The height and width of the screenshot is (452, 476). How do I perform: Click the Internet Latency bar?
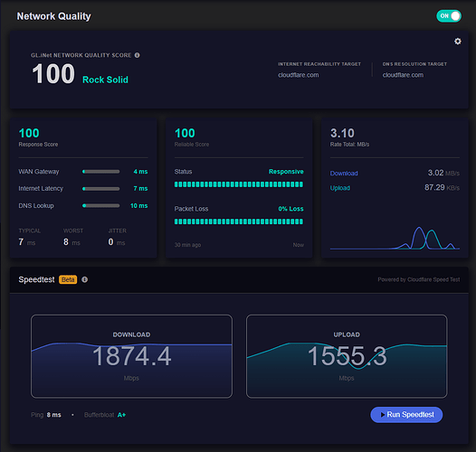coord(100,189)
